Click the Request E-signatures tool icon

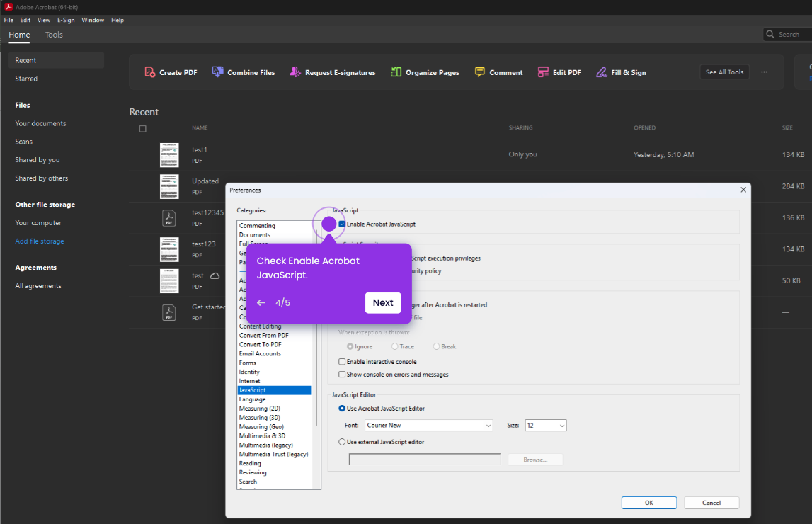[295, 72]
